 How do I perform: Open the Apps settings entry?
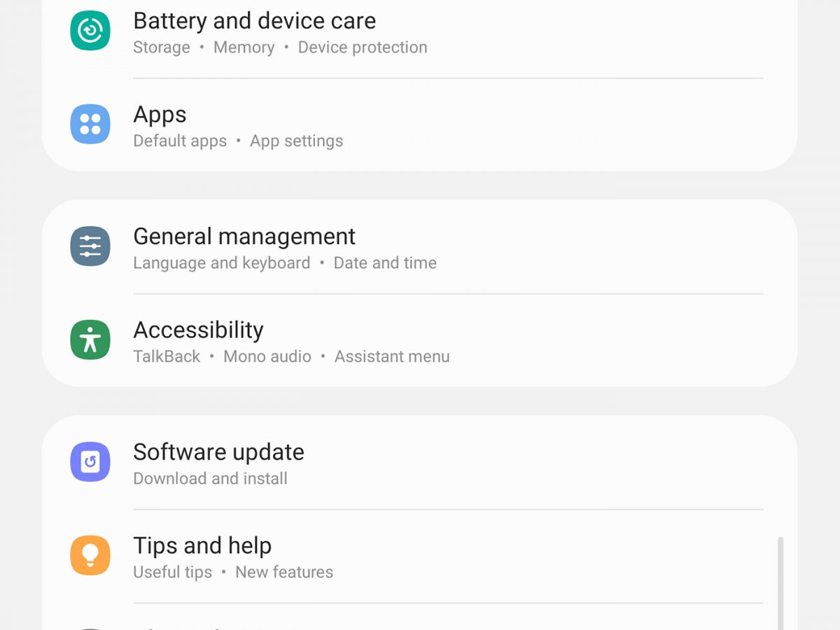[160, 115]
